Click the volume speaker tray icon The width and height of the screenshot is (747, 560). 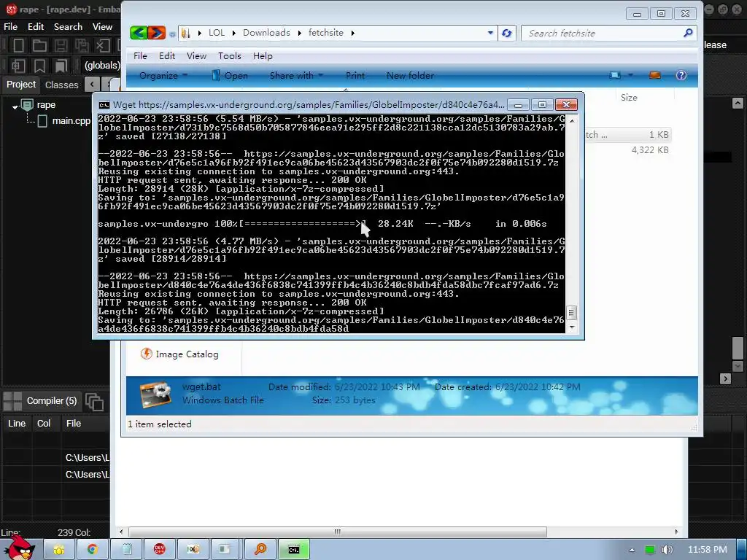click(667, 550)
